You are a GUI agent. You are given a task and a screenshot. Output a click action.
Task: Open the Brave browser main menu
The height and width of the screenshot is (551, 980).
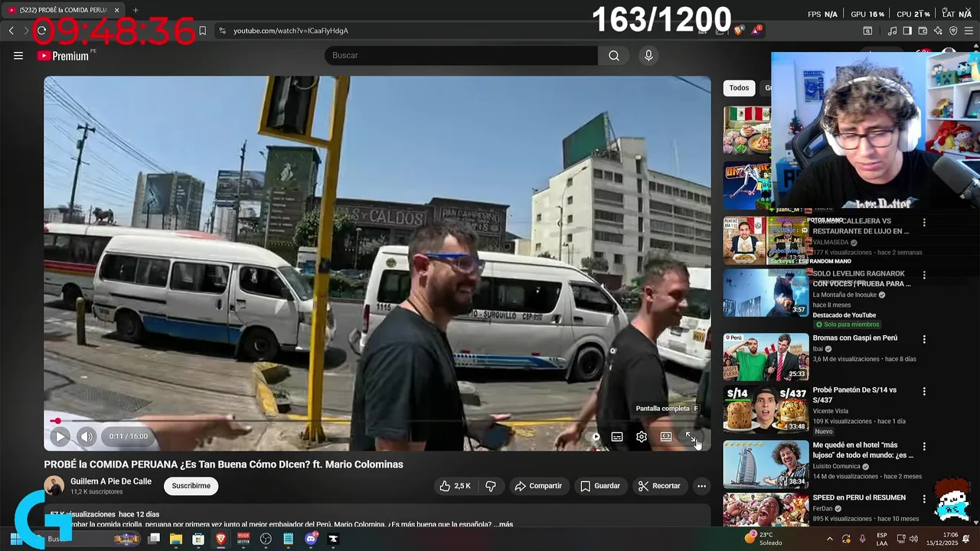(x=969, y=31)
